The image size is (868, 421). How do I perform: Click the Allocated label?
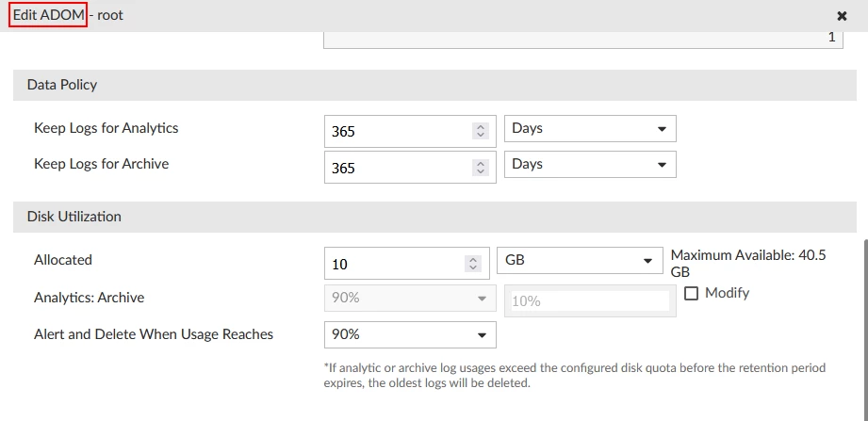coord(63,260)
